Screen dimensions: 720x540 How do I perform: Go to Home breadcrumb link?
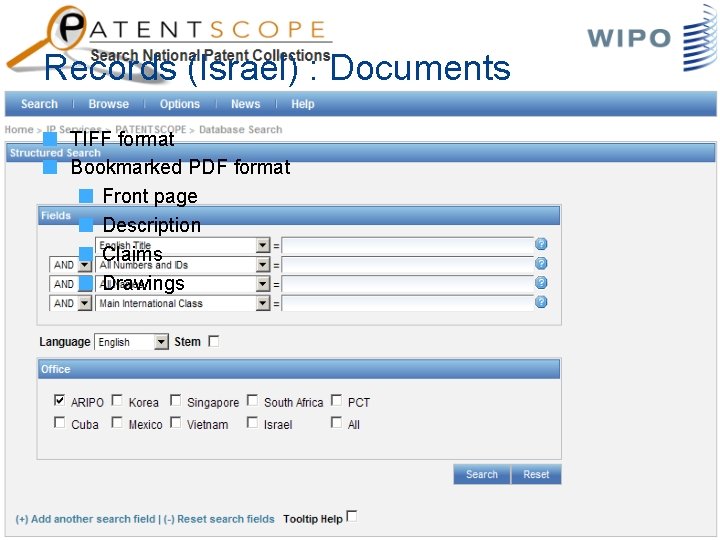(19, 130)
